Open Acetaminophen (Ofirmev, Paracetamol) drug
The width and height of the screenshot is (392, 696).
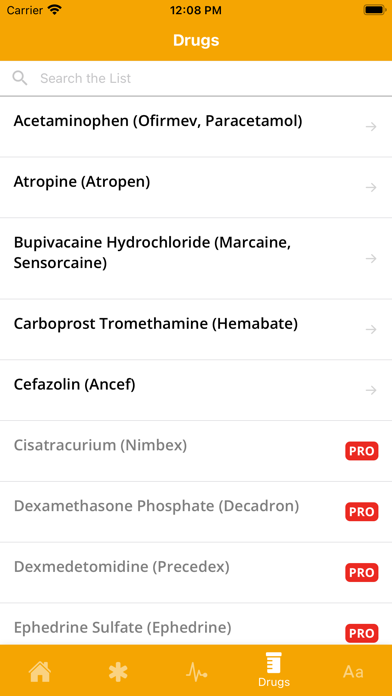(x=196, y=127)
